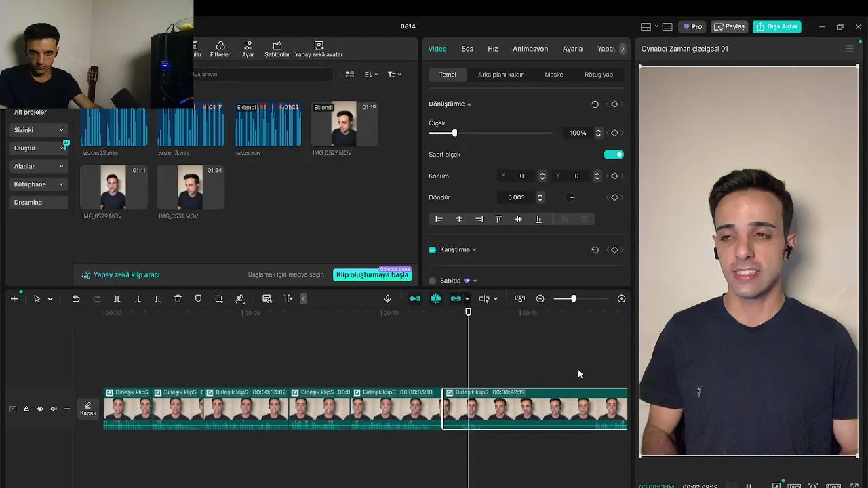This screenshot has height=488, width=868.
Task: Mute the video track audio
Action: 54,409
